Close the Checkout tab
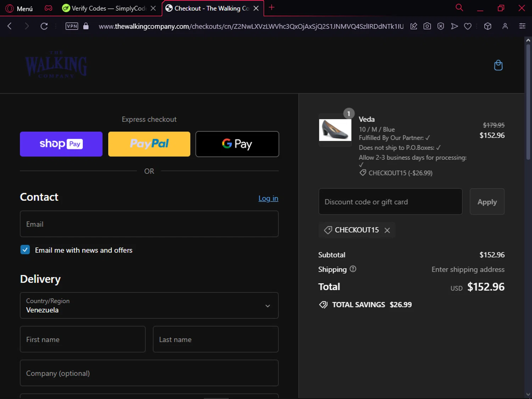 [256, 8]
